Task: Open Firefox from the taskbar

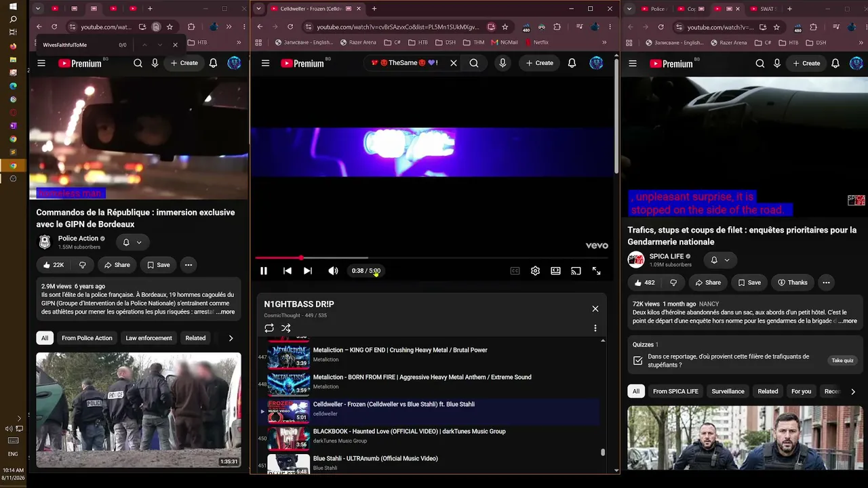Action: pyautogui.click(x=13, y=47)
